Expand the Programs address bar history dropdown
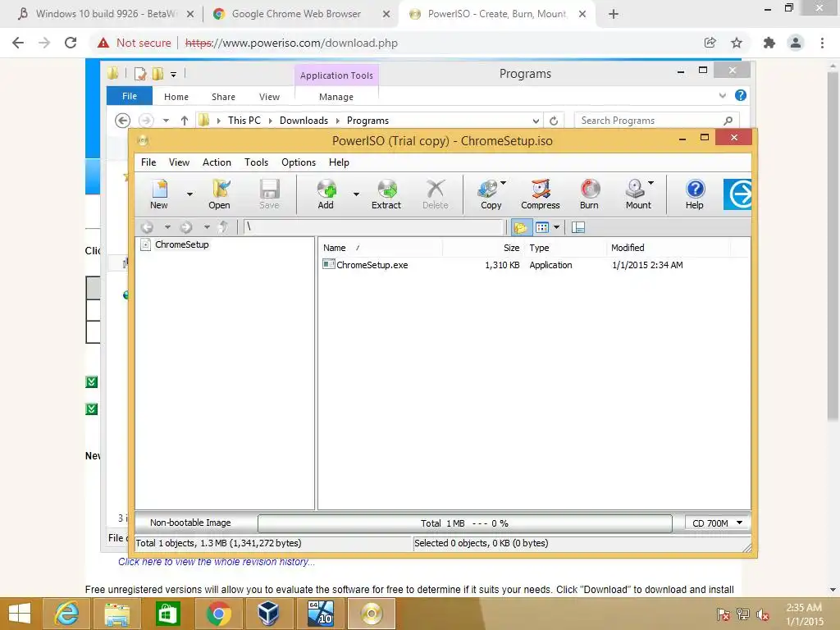 coord(536,121)
